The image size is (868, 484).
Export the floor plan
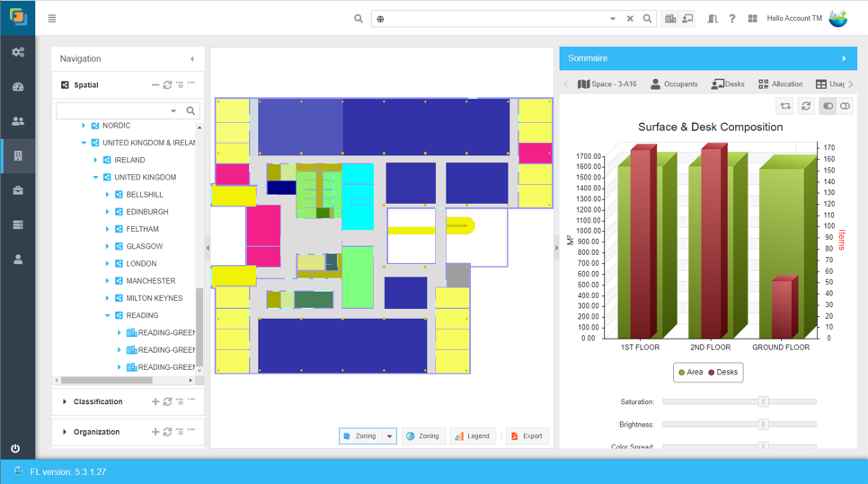point(527,436)
